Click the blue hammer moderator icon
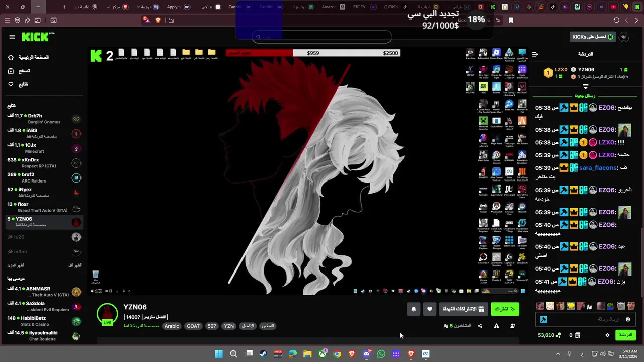 [x=543, y=319]
